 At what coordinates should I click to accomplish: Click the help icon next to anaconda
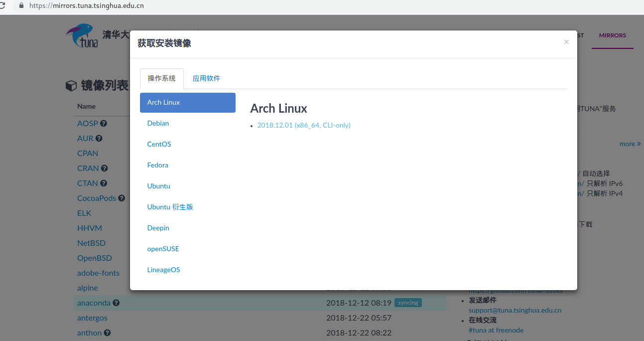pos(116,303)
